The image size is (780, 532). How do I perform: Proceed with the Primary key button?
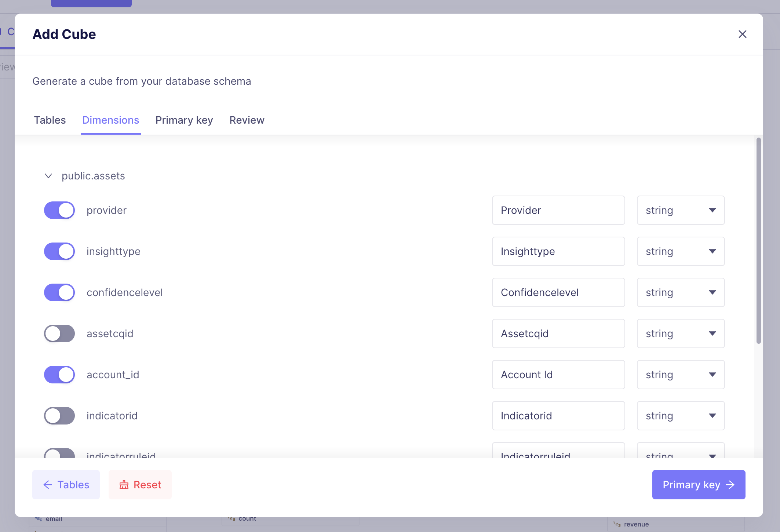click(x=698, y=485)
